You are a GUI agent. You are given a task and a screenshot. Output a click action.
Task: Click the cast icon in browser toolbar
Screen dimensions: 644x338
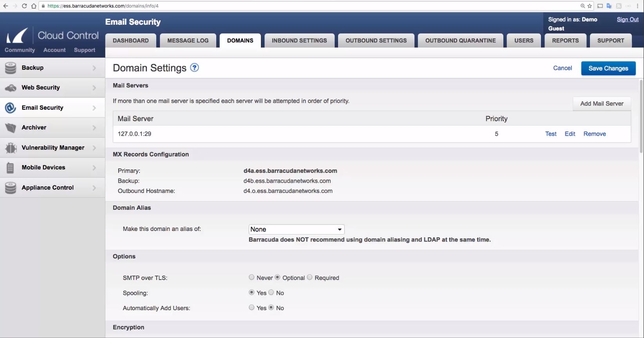point(600,6)
